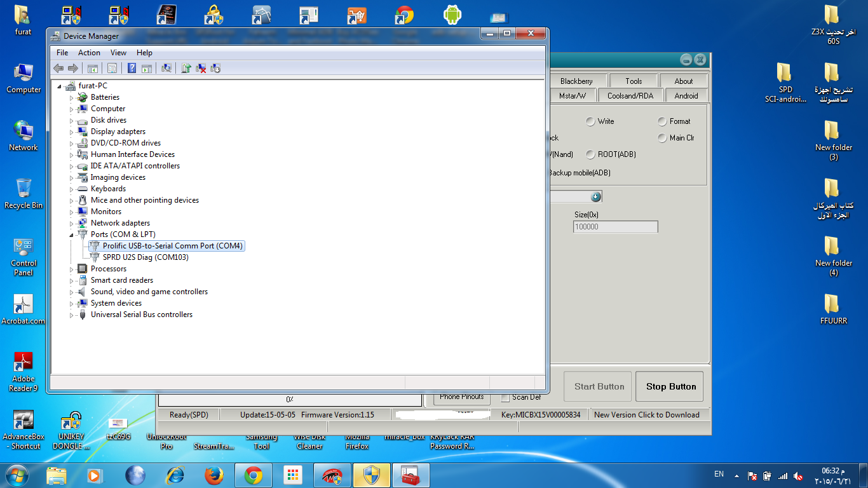The height and width of the screenshot is (488, 868).
Task: Click the Update Driver Software toolbar icon
Action: pyautogui.click(x=186, y=68)
